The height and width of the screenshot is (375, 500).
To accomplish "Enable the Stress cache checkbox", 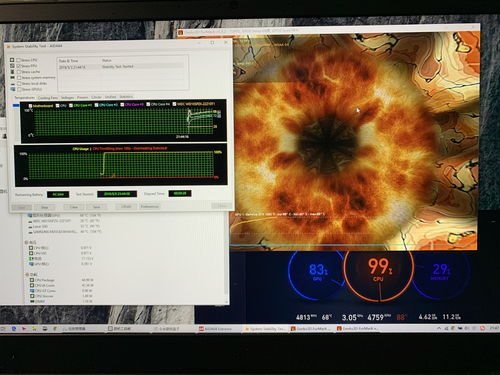I will [19, 72].
